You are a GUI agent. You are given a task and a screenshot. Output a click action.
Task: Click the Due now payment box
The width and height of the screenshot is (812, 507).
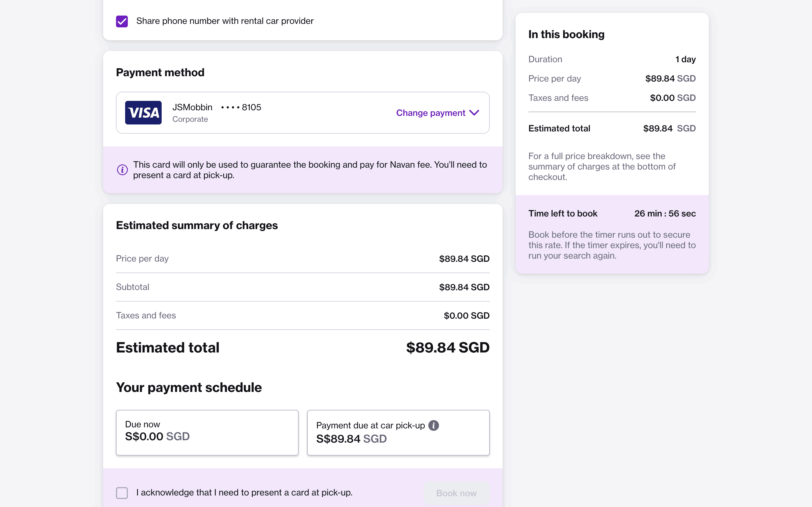[x=207, y=432]
